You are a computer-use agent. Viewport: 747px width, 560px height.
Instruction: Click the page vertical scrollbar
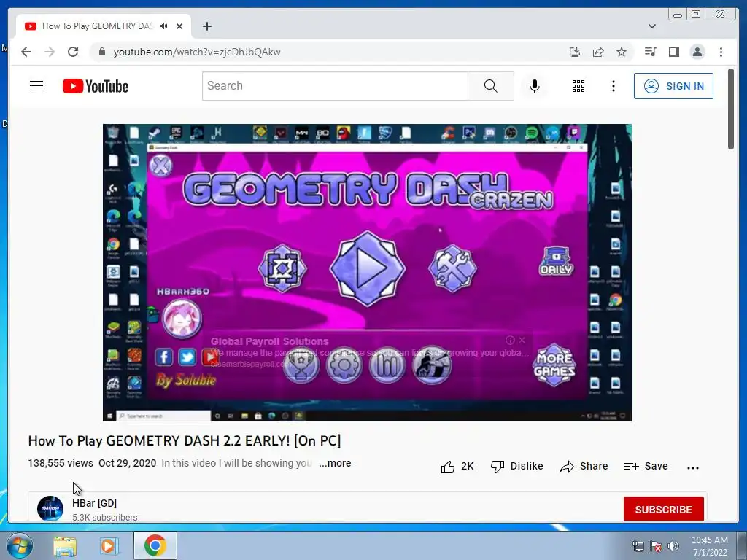pos(731,109)
